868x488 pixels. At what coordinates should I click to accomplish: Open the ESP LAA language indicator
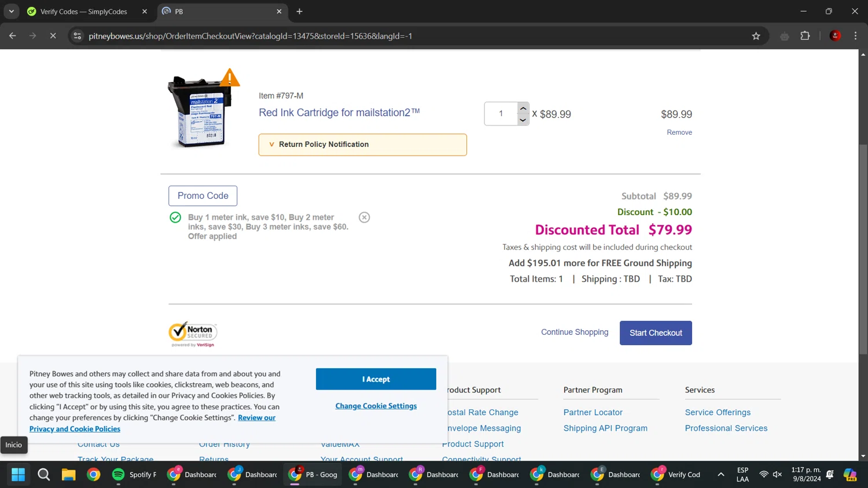(x=742, y=475)
